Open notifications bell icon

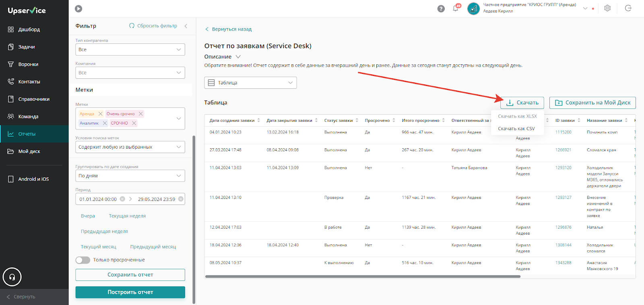(x=456, y=8)
